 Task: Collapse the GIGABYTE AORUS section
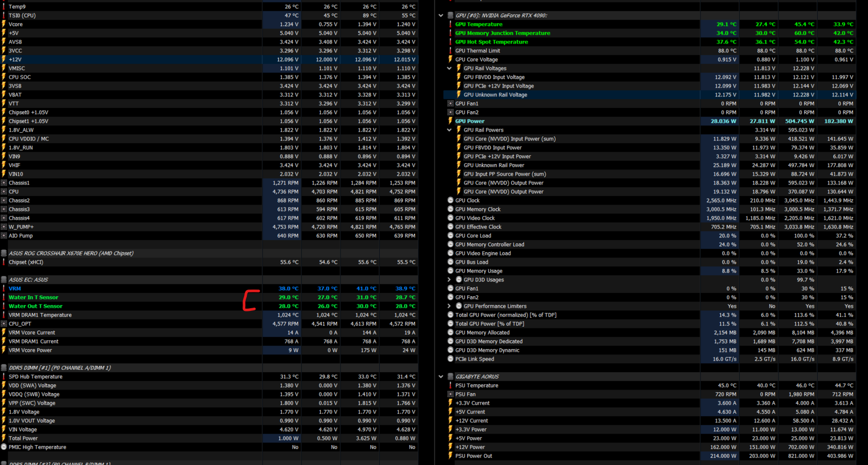[441, 376]
